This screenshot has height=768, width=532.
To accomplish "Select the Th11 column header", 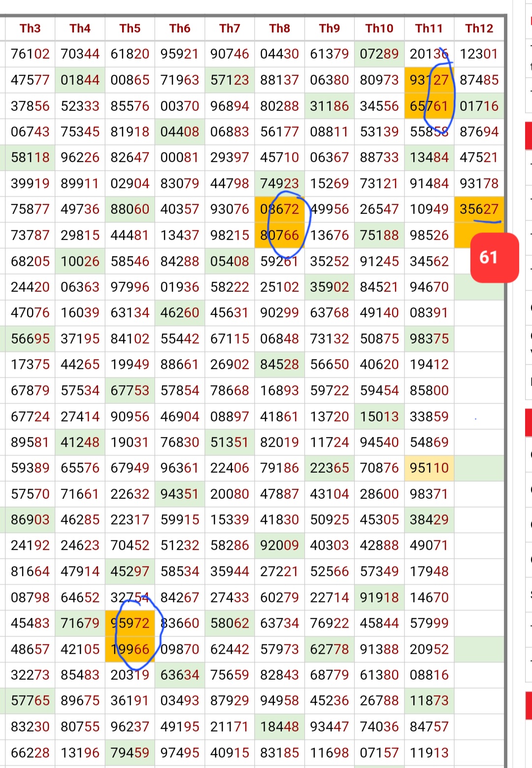I will [429, 28].
